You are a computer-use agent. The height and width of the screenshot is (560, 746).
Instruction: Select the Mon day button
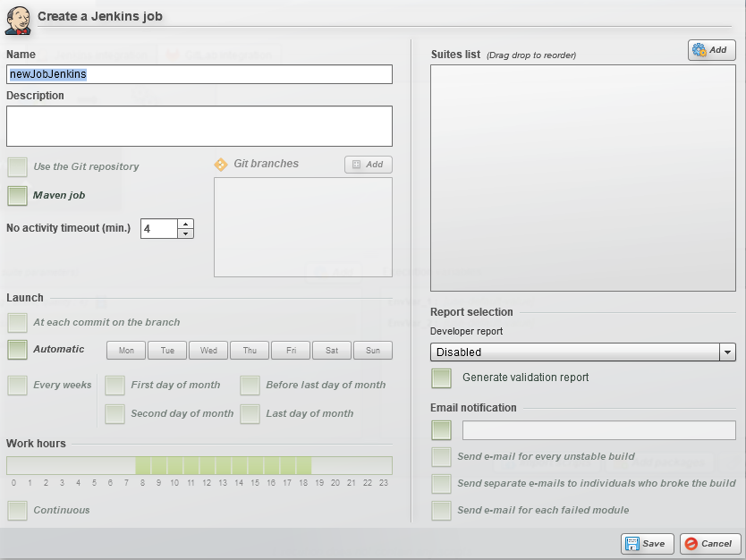tap(126, 350)
